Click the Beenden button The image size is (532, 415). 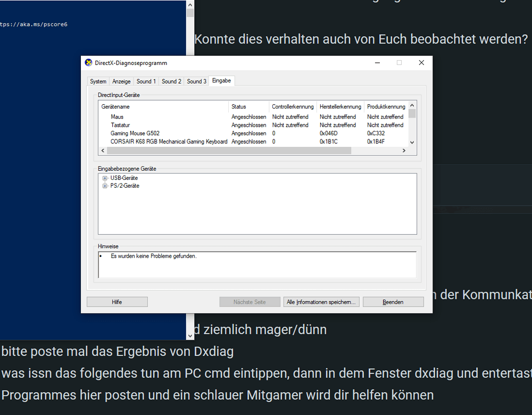point(393,302)
